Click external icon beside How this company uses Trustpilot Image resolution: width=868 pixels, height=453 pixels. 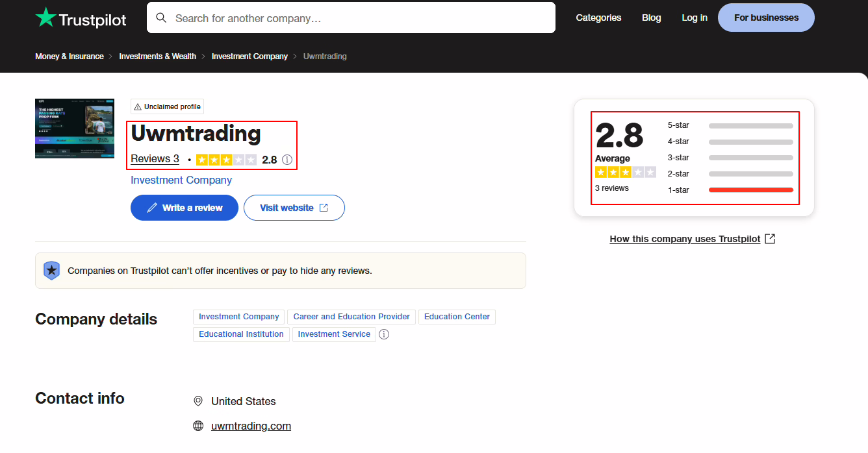point(770,239)
